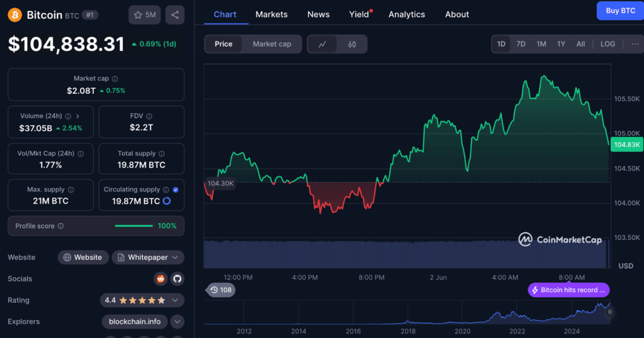Switch to line chart view icon
The image size is (644, 338).
[x=322, y=44]
